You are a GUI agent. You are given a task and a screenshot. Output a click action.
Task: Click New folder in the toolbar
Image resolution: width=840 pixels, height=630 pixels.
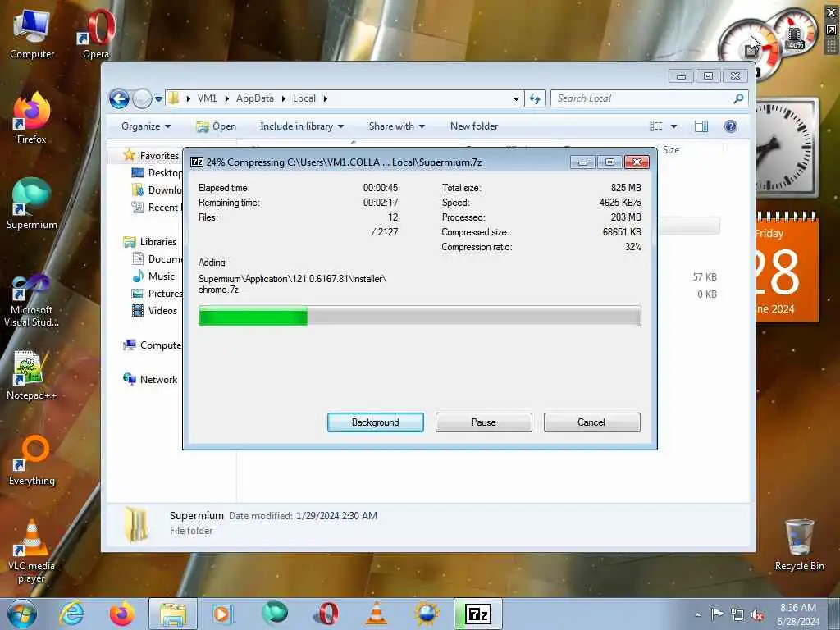(x=474, y=126)
